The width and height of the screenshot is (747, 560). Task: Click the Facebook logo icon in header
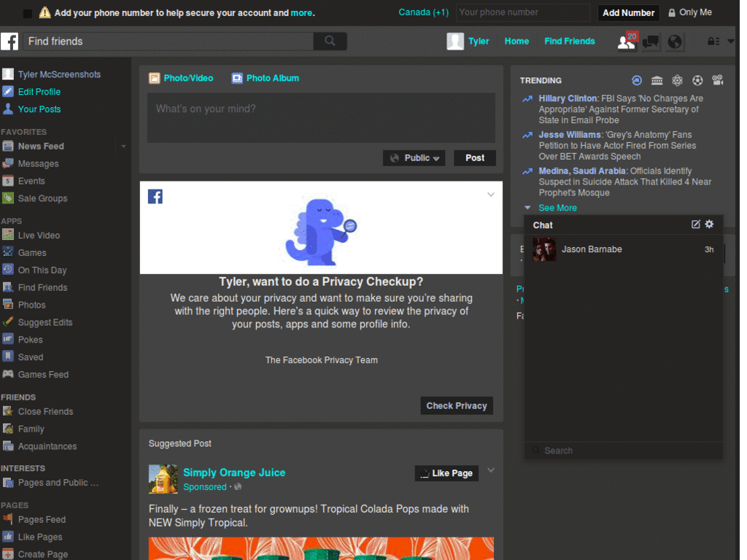click(x=9, y=42)
